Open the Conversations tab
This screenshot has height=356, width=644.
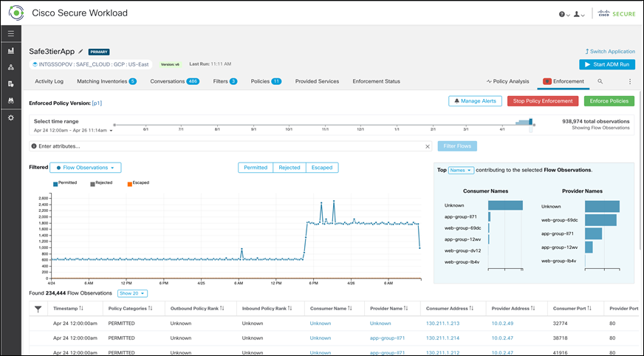tap(174, 81)
